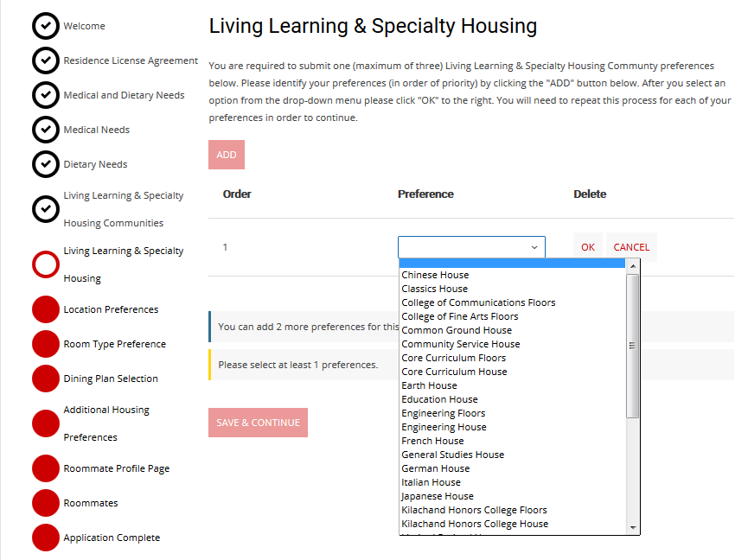The height and width of the screenshot is (560, 748).
Task: Click the dropdown list scrollbar down arrow
Action: click(633, 527)
